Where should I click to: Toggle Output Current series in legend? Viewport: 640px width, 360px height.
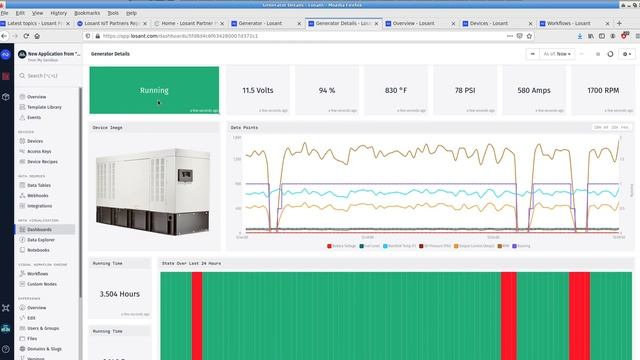(474, 246)
